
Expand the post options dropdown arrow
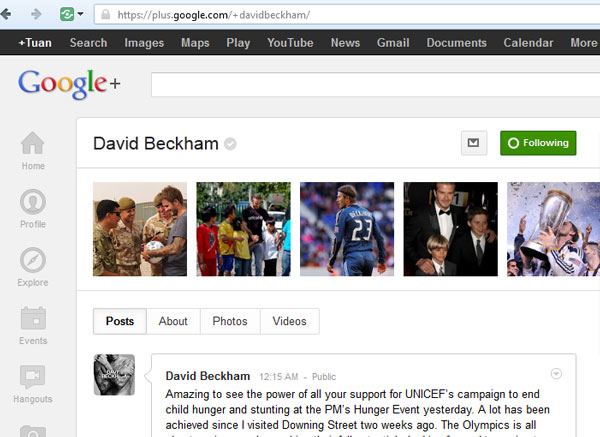556,373
